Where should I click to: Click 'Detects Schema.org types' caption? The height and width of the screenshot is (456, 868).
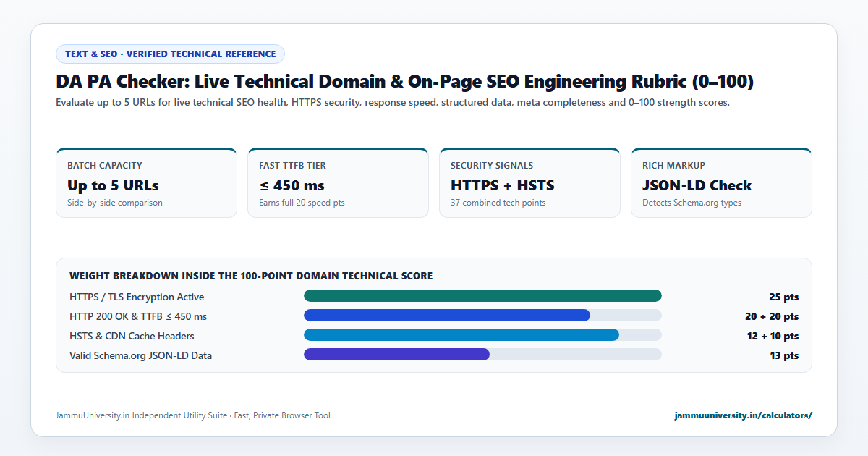(692, 203)
